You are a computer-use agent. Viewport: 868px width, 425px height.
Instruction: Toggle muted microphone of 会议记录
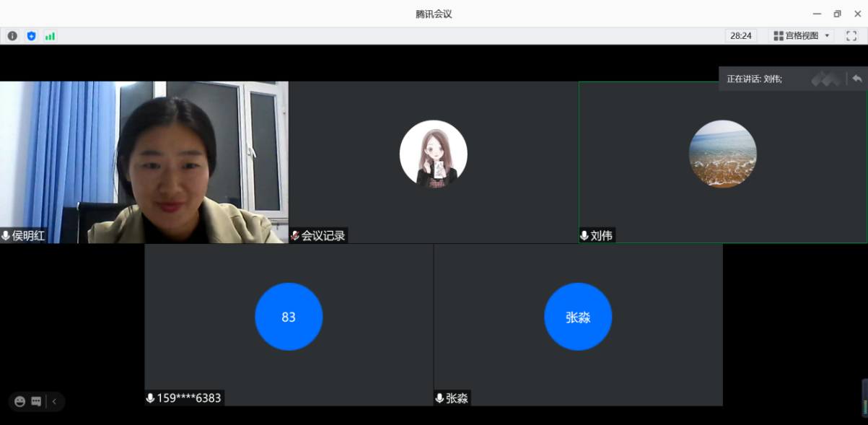(295, 236)
